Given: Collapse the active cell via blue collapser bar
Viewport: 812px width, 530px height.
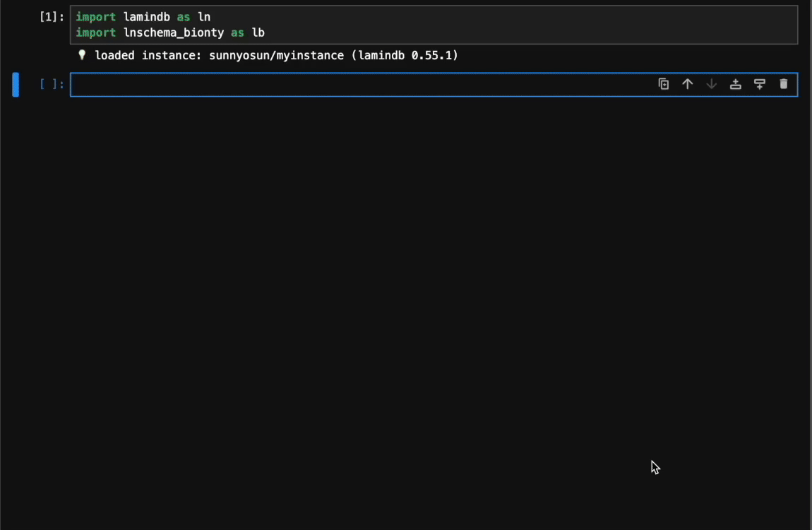Looking at the screenshot, I should coord(16,84).
